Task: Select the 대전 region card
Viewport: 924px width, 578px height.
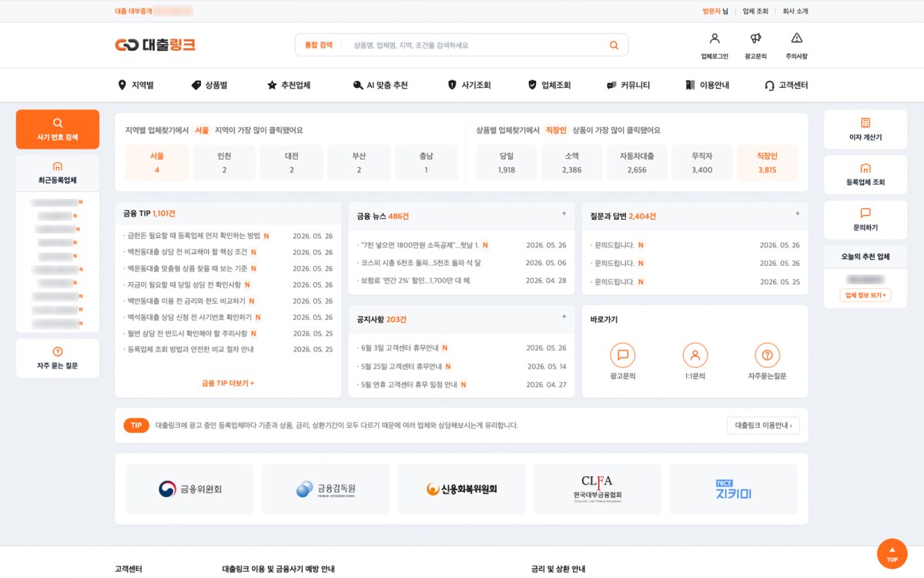Action: (292, 163)
